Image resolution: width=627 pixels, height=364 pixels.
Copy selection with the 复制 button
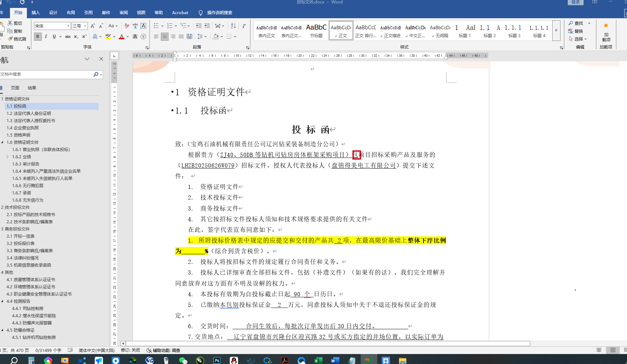15,31
